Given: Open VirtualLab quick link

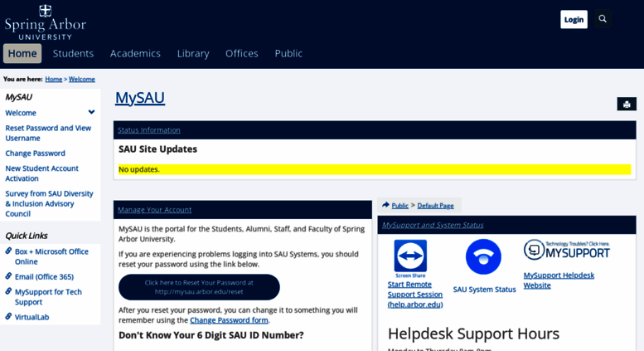Looking at the screenshot, I should (31, 317).
